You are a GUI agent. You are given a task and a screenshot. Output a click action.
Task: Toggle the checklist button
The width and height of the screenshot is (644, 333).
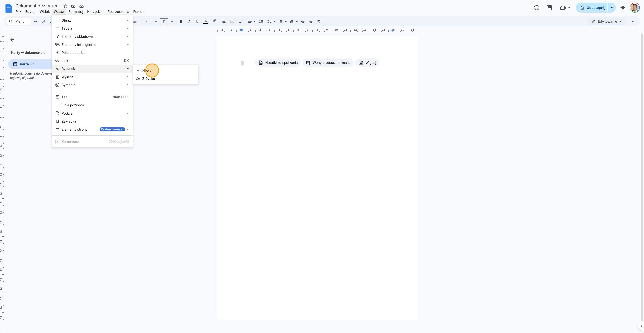[x=269, y=22]
